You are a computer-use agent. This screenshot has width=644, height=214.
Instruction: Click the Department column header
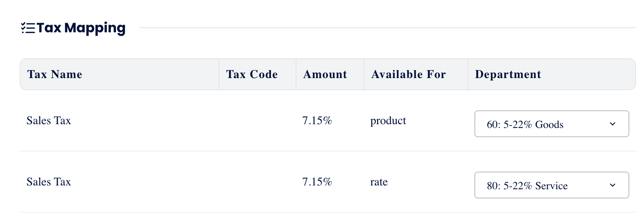(x=508, y=75)
